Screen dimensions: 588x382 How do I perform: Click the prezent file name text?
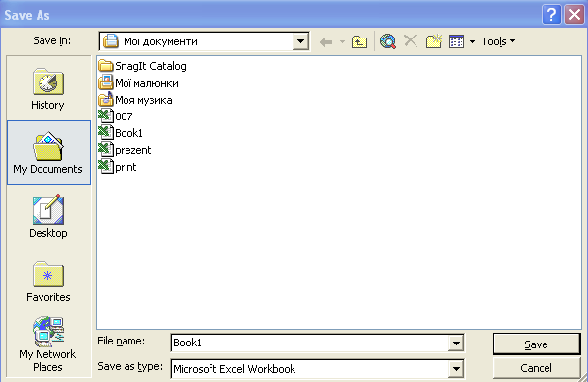click(133, 150)
